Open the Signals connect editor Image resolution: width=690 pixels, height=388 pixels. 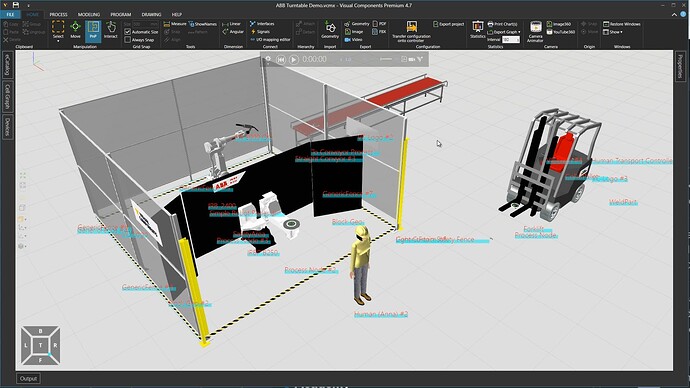[260, 32]
